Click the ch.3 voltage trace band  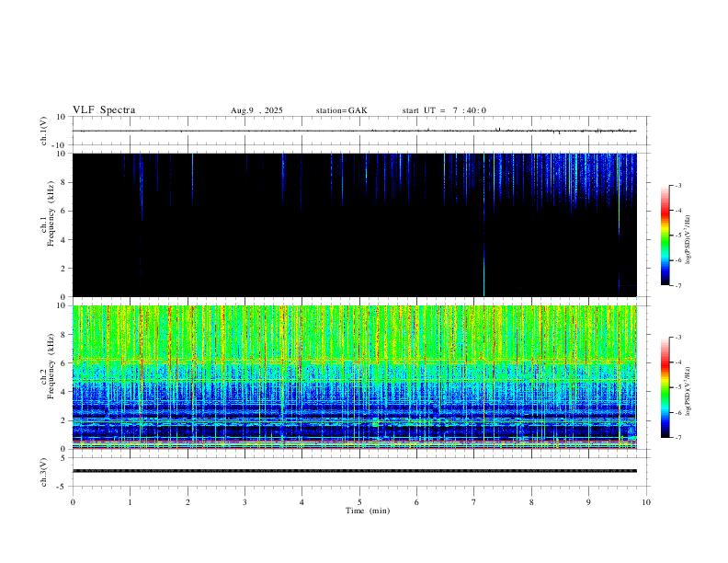(354, 471)
